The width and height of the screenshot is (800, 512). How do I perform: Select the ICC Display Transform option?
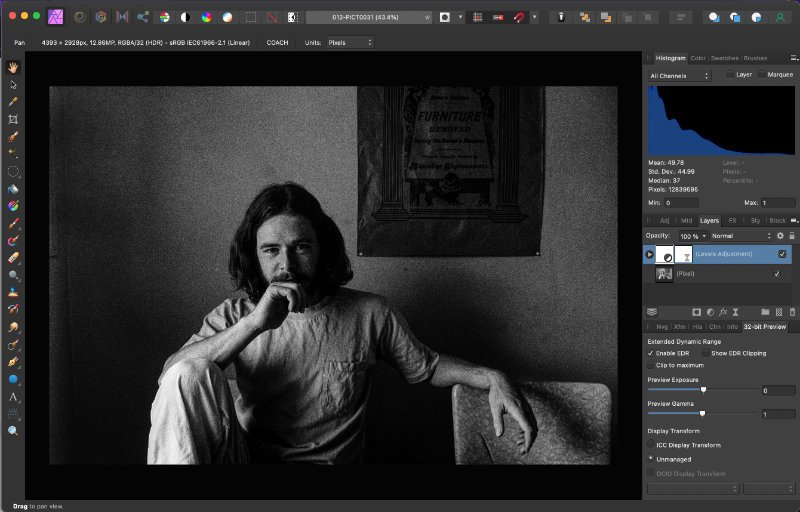click(x=651, y=444)
